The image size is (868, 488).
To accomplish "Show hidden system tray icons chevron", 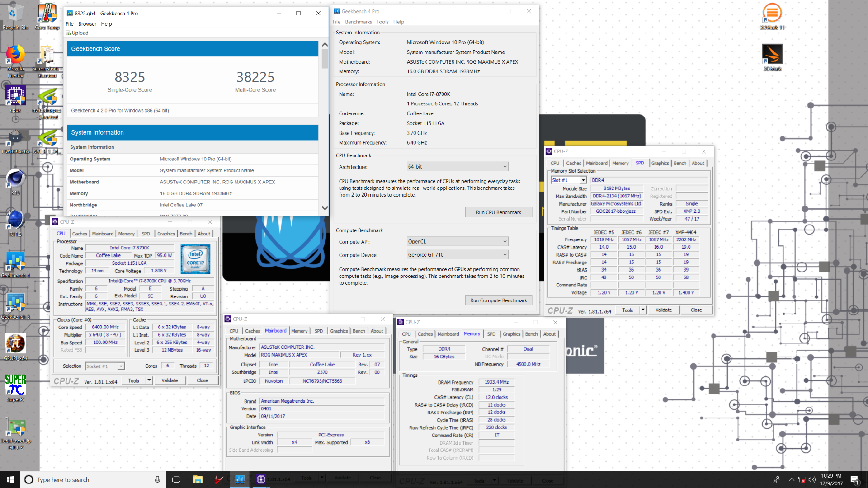I will (x=791, y=480).
